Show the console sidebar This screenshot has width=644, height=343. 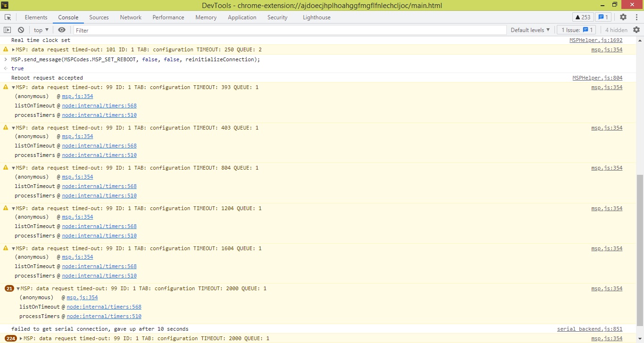coord(7,30)
